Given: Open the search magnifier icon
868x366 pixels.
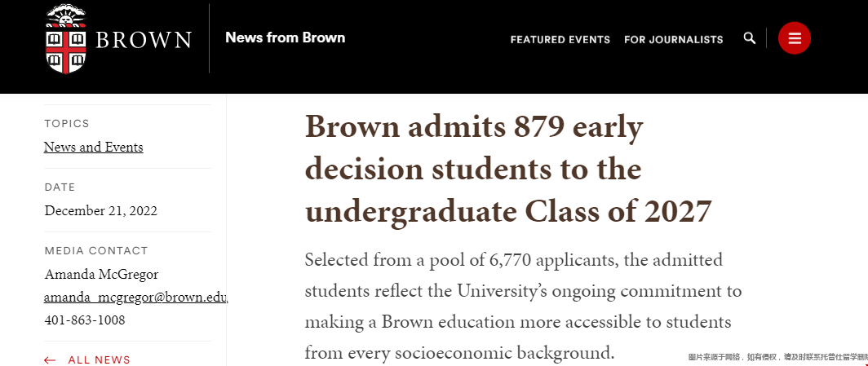Looking at the screenshot, I should tap(749, 38).
